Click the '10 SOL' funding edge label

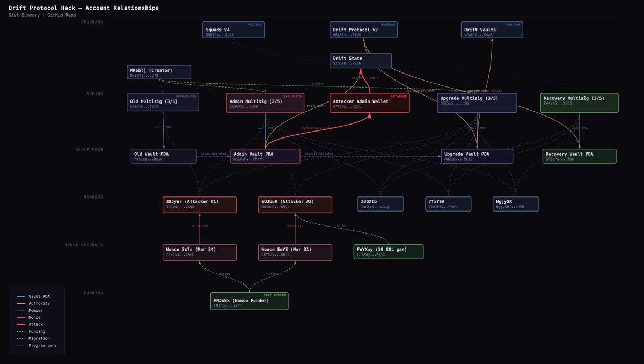point(343,225)
